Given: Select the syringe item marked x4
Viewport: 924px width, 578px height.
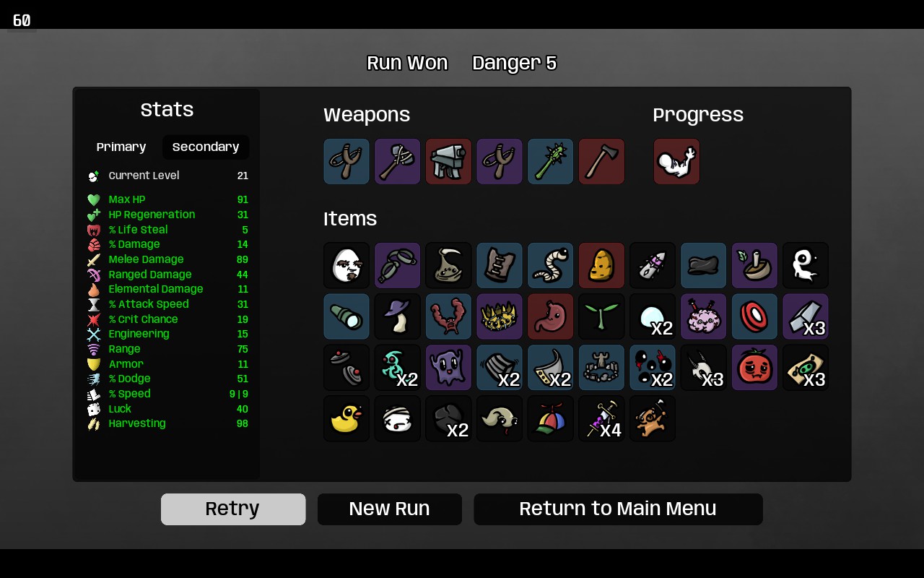Looking at the screenshot, I should click(x=601, y=418).
